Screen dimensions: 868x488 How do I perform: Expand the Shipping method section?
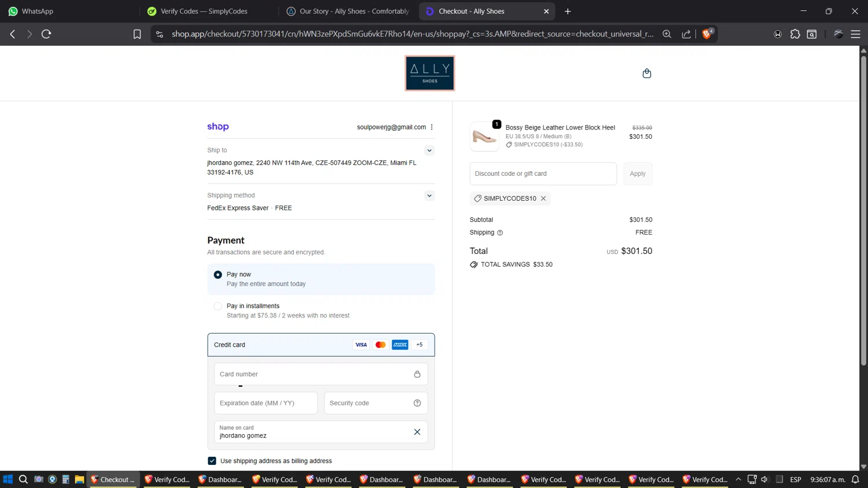pos(429,195)
